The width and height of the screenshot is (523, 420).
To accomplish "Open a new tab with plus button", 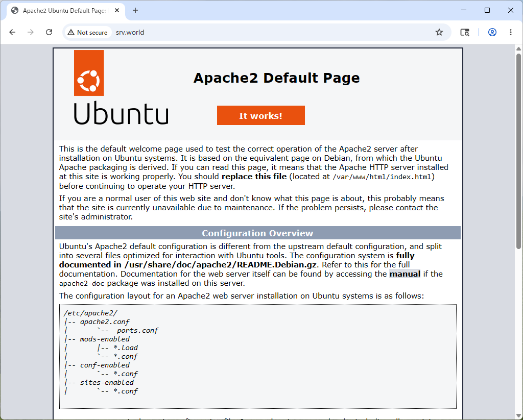I will click(x=135, y=10).
